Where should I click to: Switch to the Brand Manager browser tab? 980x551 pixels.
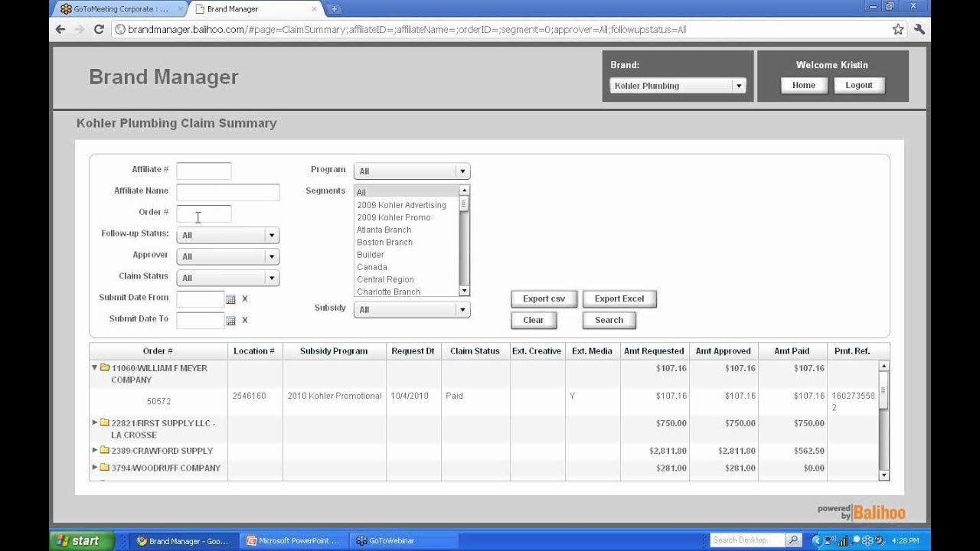255,9
